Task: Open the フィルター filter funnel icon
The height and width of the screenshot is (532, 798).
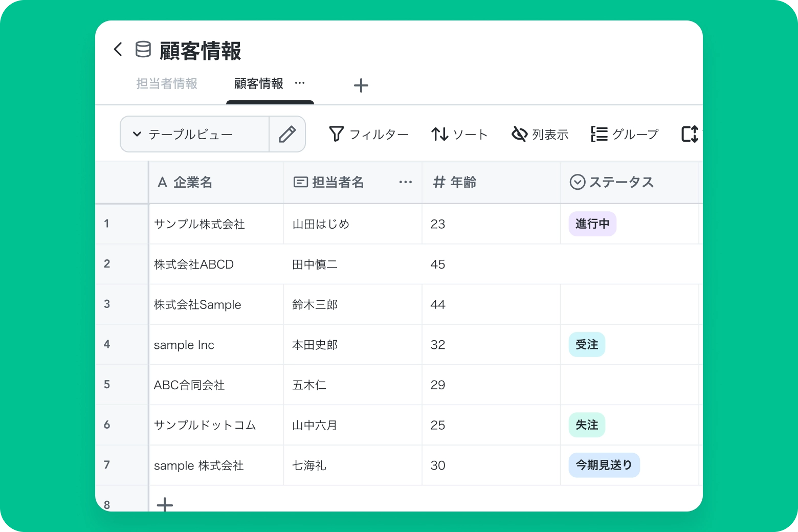Action: [x=336, y=134]
